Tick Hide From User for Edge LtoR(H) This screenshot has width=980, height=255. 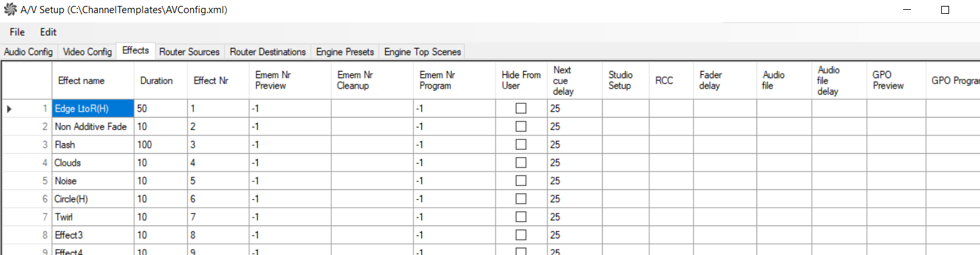[521, 109]
